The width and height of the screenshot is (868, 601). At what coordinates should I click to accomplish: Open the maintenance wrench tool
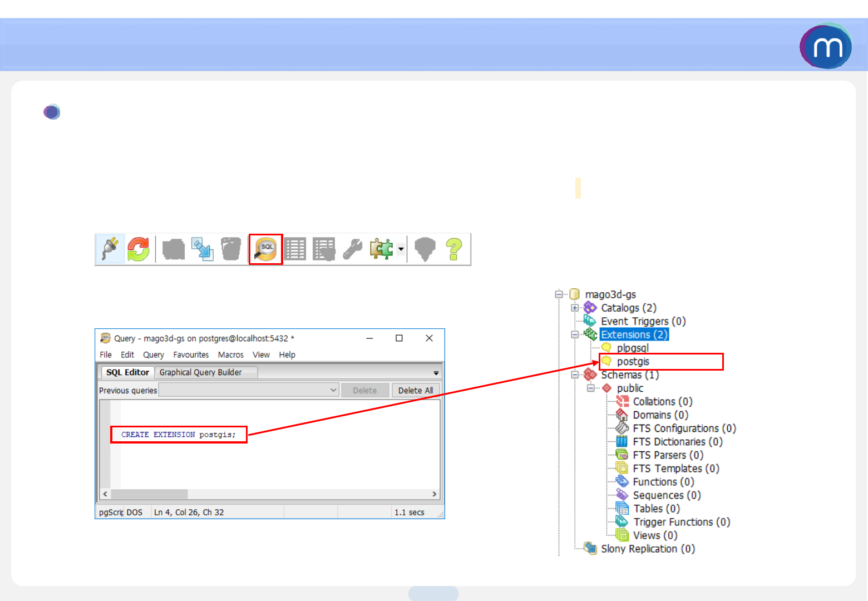pyautogui.click(x=353, y=249)
